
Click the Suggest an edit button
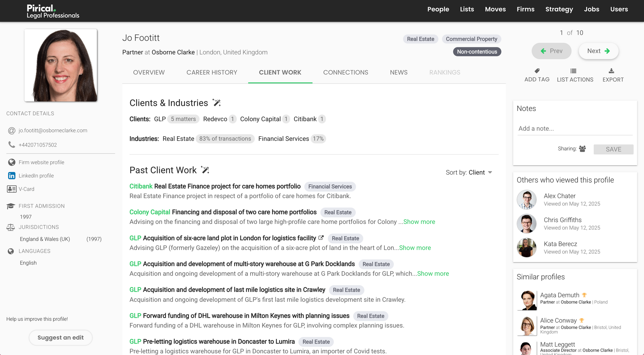point(61,338)
